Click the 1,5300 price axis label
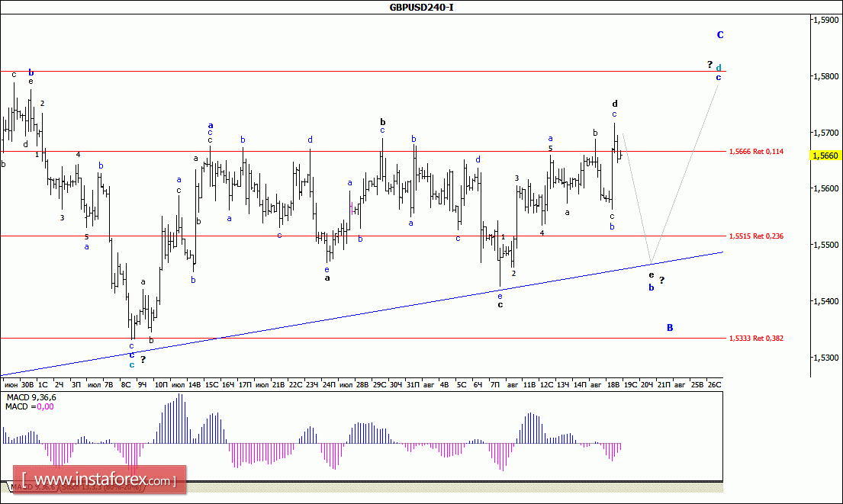 pyautogui.click(x=825, y=358)
